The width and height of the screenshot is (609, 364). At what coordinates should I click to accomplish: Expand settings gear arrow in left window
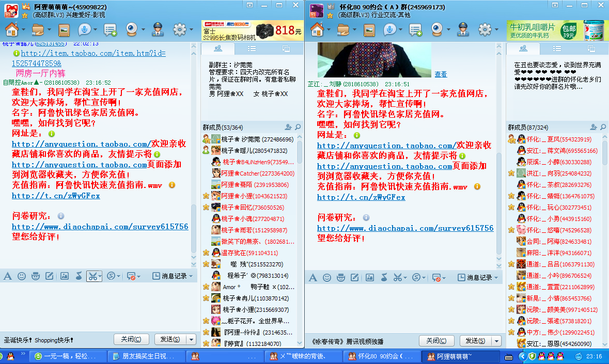[191, 29]
